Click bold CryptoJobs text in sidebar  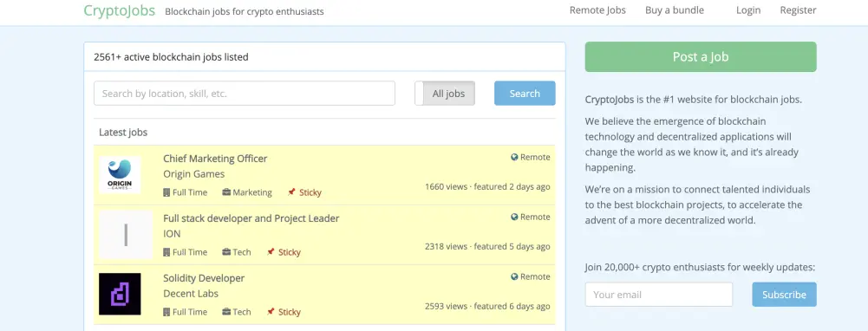609,101
